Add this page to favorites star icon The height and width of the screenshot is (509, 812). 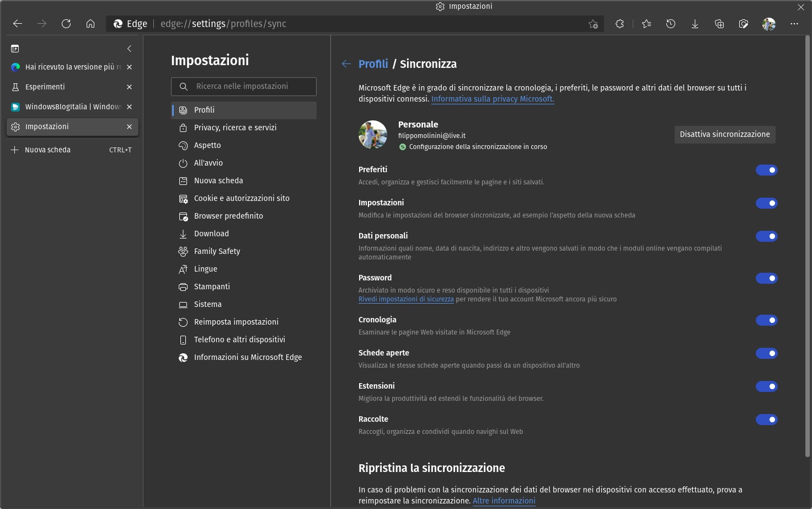pos(593,24)
